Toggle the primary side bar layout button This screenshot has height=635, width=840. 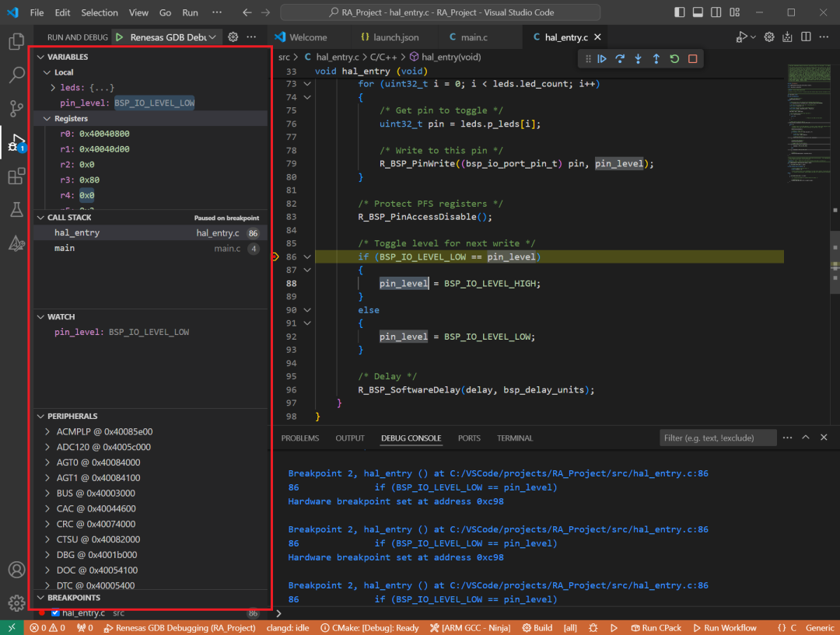(681, 13)
